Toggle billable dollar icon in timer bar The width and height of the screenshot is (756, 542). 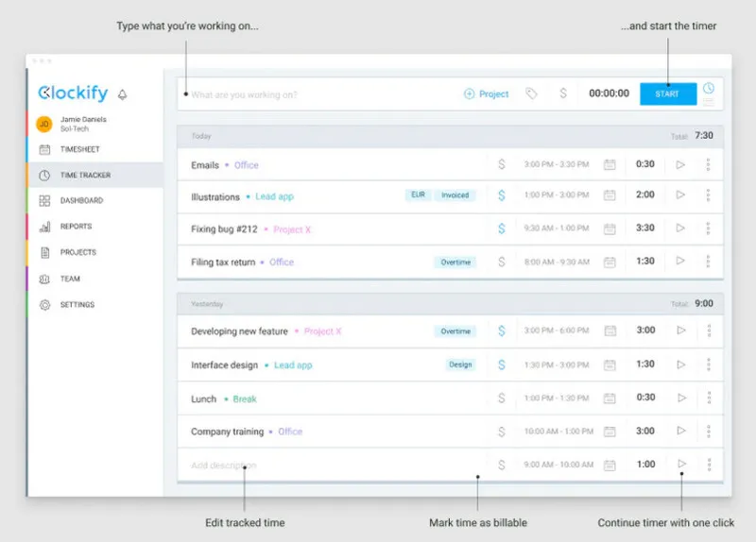(x=563, y=93)
